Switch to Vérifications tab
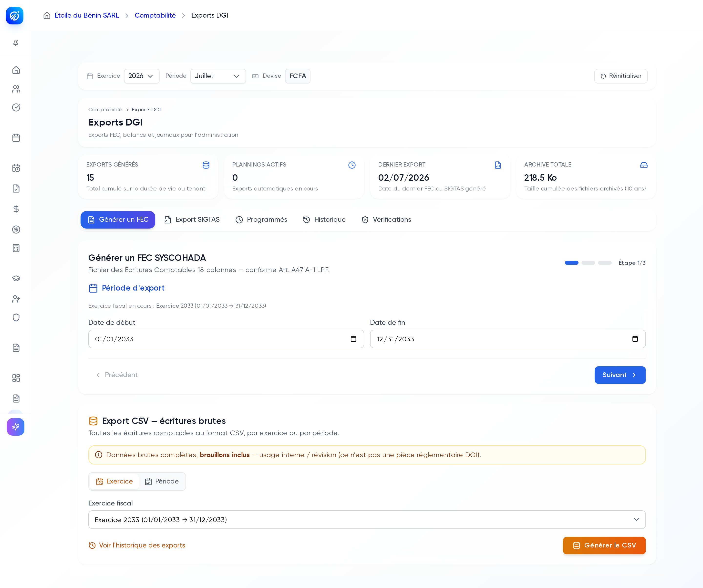The image size is (703, 588). tap(386, 220)
